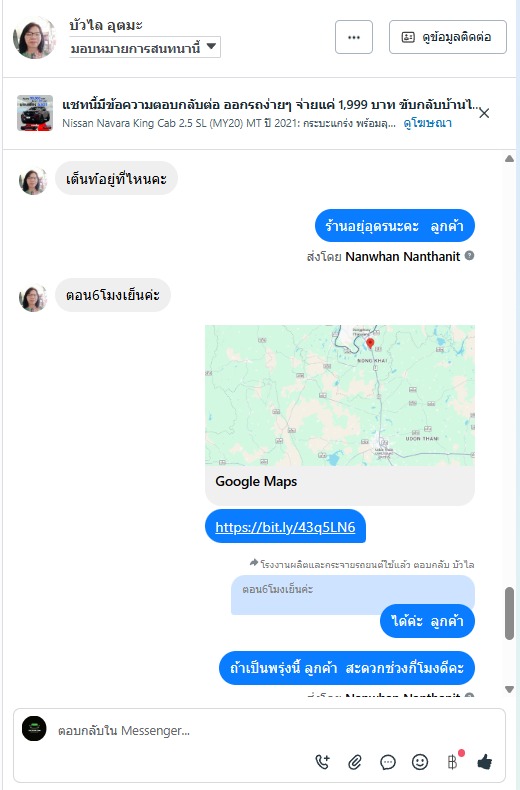This screenshot has width=520, height=790.
Task: Open saved replies speech bubble icon
Action: click(x=387, y=762)
